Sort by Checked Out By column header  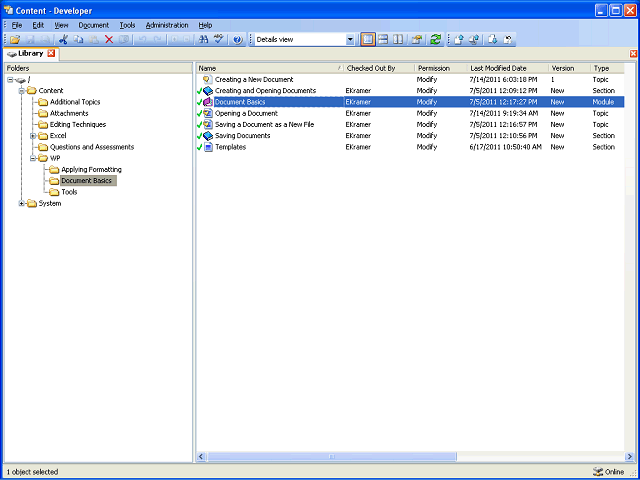(x=379, y=68)
